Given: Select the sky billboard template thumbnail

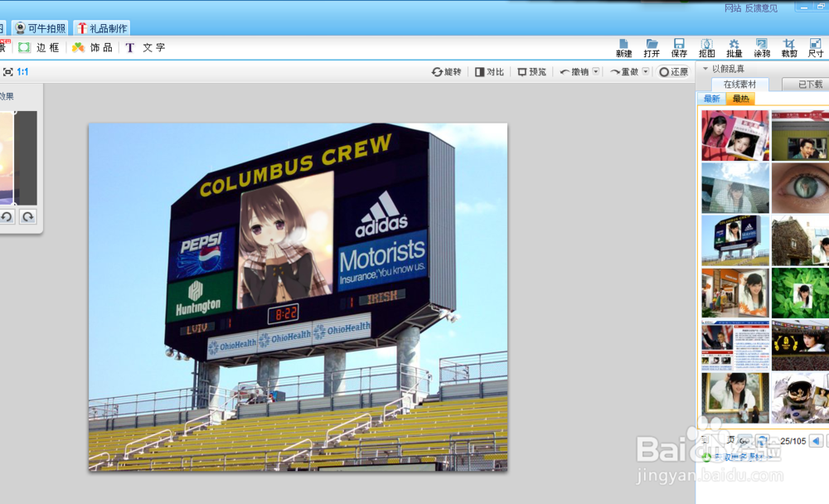Looking at the screenshot, I should [735, 187].
